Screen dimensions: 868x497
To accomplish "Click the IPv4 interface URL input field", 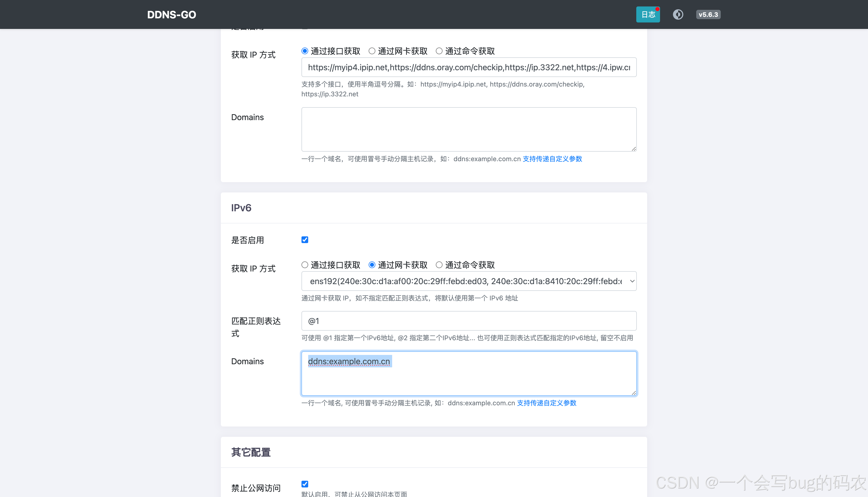I will click(x=469, y=67).
